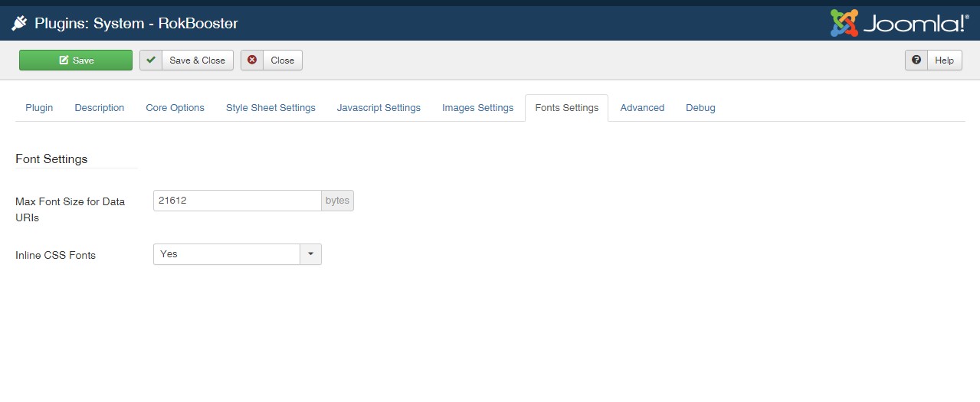Click the green checkmark icon on Save & Close
980x402 pixels.
click(151, 60)
